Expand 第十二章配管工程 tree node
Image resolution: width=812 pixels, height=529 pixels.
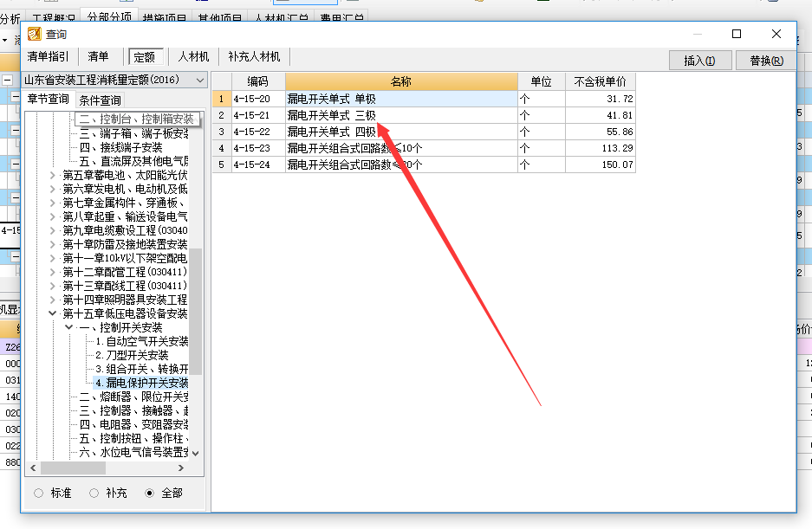click(x=52, y=272)
